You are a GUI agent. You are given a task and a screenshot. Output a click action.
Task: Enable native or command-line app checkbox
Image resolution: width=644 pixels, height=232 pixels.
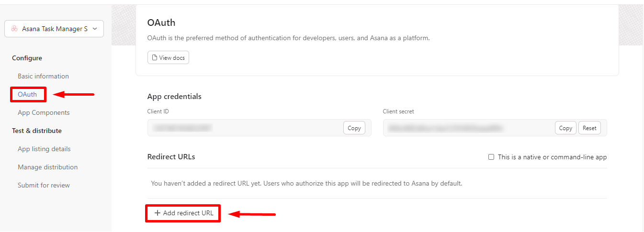491,157
